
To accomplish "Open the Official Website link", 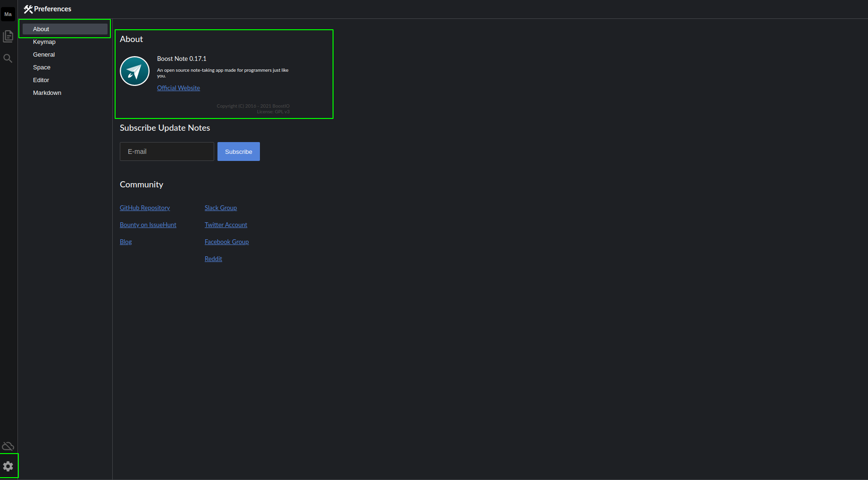I will (178, 88).
